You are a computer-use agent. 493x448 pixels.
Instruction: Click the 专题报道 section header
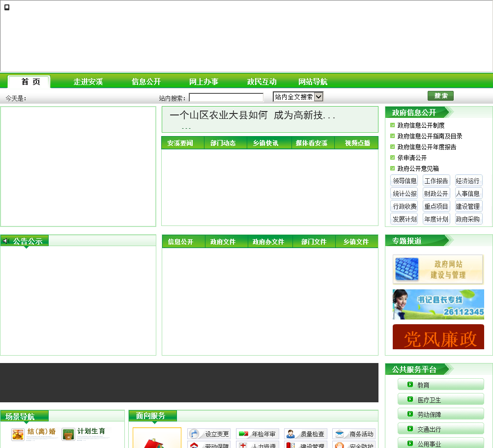406,241
